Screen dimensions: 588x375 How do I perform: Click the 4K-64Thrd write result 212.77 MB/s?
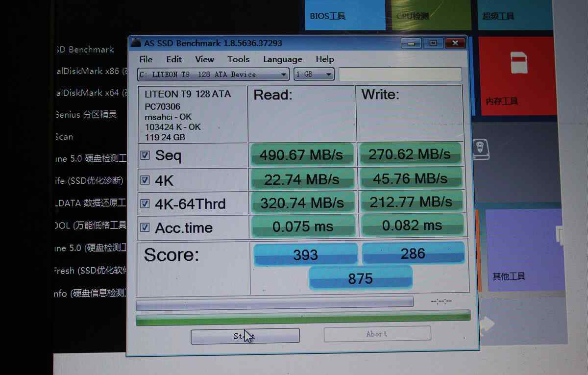coord(411,201)
